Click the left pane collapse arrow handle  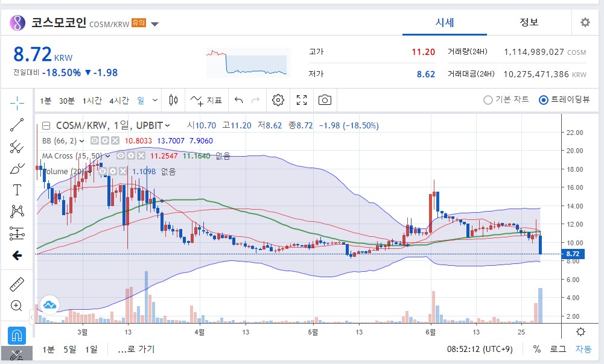tap(31, 317)
